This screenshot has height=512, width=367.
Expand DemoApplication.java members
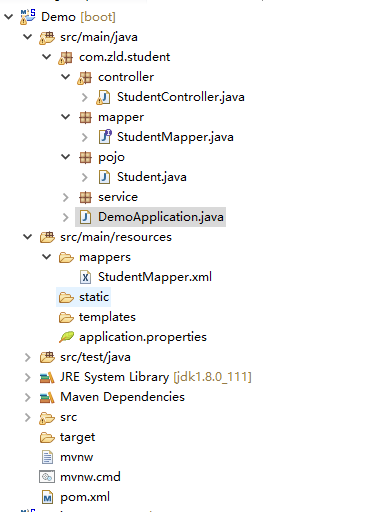66,217
